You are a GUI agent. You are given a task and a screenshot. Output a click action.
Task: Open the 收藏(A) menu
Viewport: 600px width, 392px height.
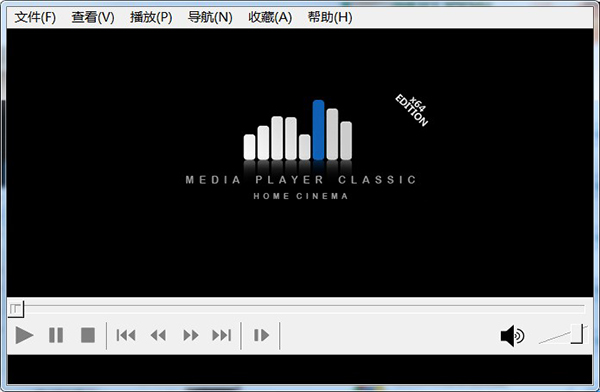tap(270, 17)
